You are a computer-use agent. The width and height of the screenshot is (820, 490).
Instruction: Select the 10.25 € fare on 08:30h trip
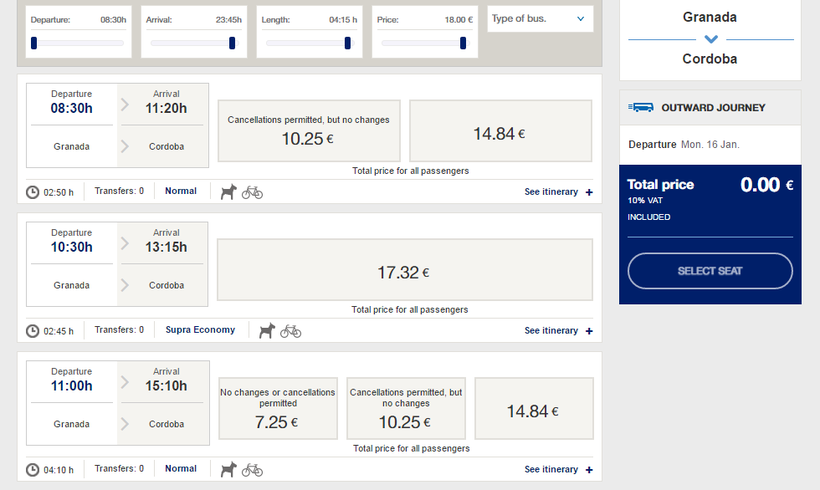coord(308,131)
